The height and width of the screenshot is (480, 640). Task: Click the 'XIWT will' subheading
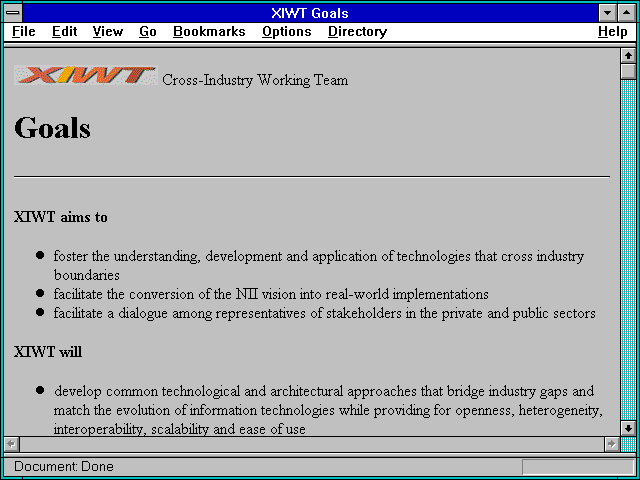(48, 352)
